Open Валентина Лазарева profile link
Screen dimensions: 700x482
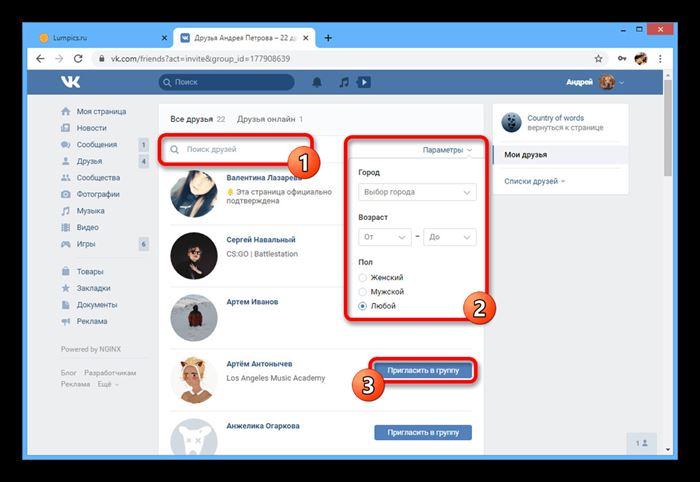pyautogui.click(x=264, y=178)
